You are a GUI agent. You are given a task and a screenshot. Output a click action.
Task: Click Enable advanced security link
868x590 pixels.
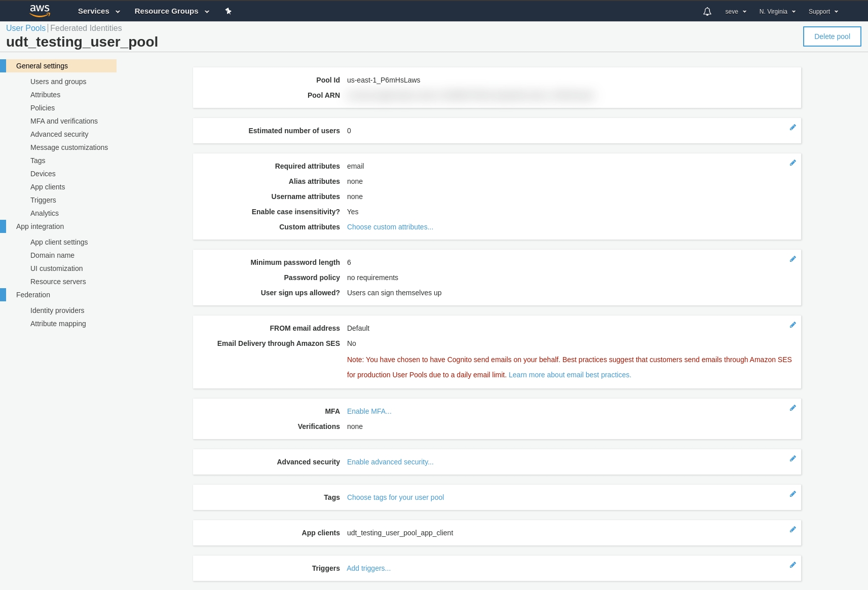tap(390, 462)
